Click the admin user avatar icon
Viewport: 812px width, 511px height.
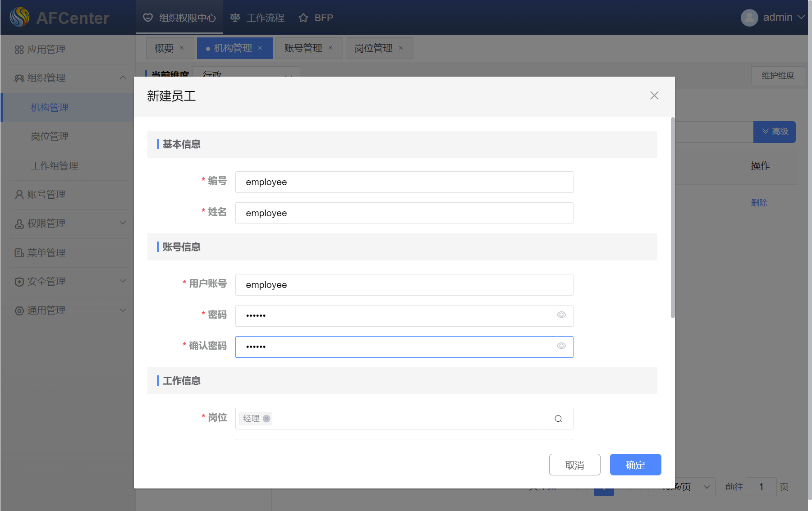pos(749,18)
